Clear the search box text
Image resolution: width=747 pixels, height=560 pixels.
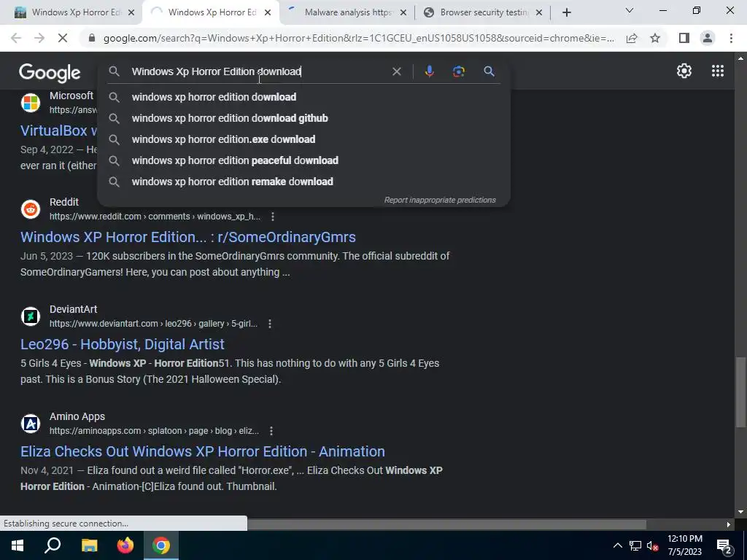(x=396, y=71)
